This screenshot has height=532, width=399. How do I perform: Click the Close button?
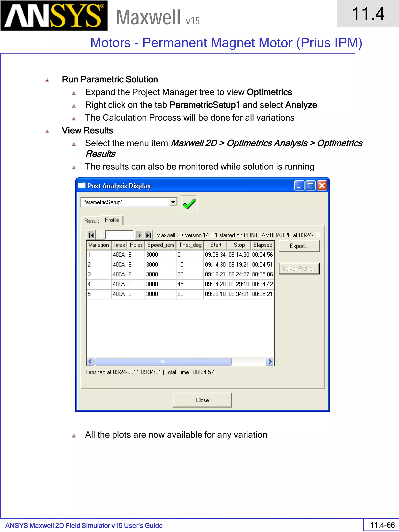pyautogui.click(x=202, y=400)
